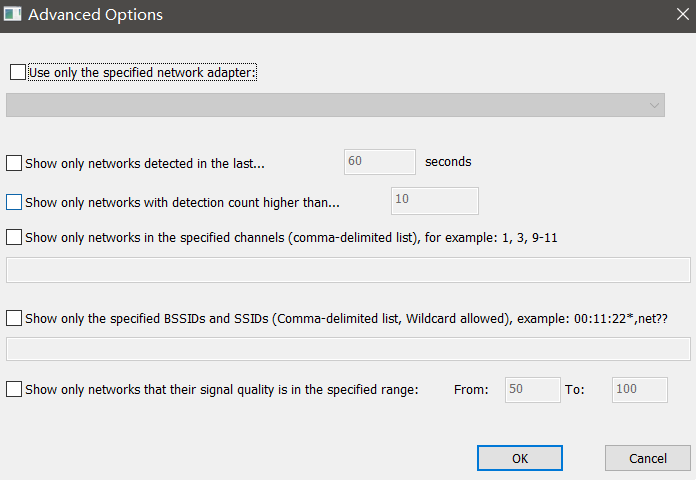Close the Advanced Options window
Viewport: 696px width, 480px height.
pyautogui.click(x=683, y=14)
